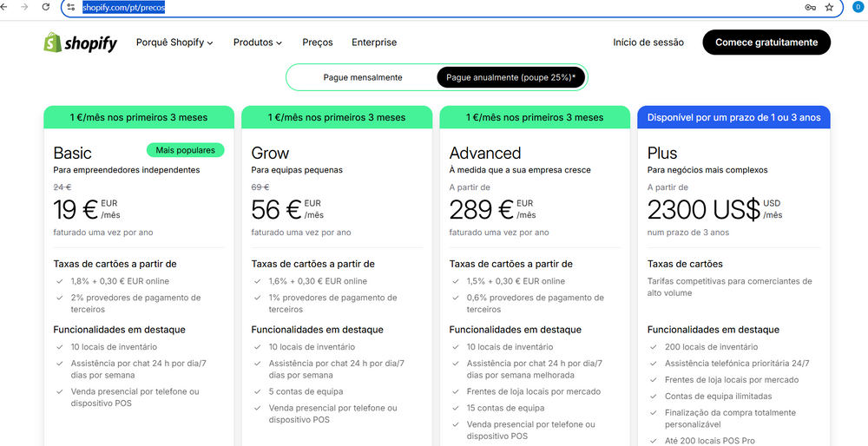
Task: Switch to Pague mensalmente billing
Action: coord(363,77)
